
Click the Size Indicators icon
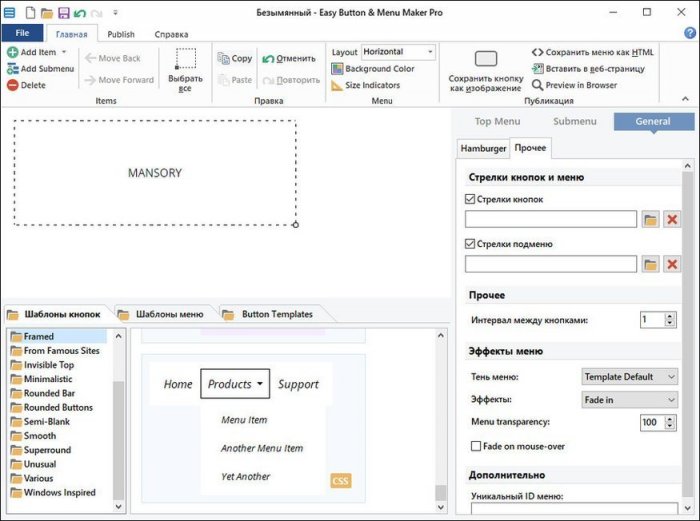[x=337, y=85]
